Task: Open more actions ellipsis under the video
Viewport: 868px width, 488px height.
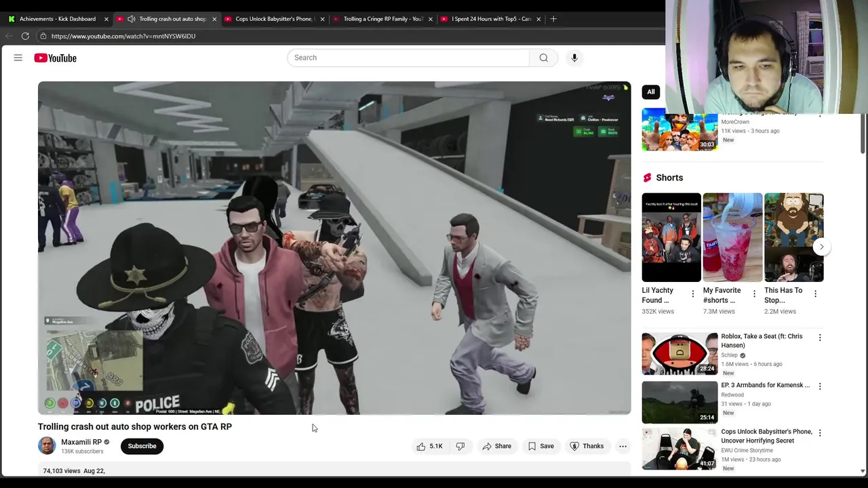Action: pos(623,446)
